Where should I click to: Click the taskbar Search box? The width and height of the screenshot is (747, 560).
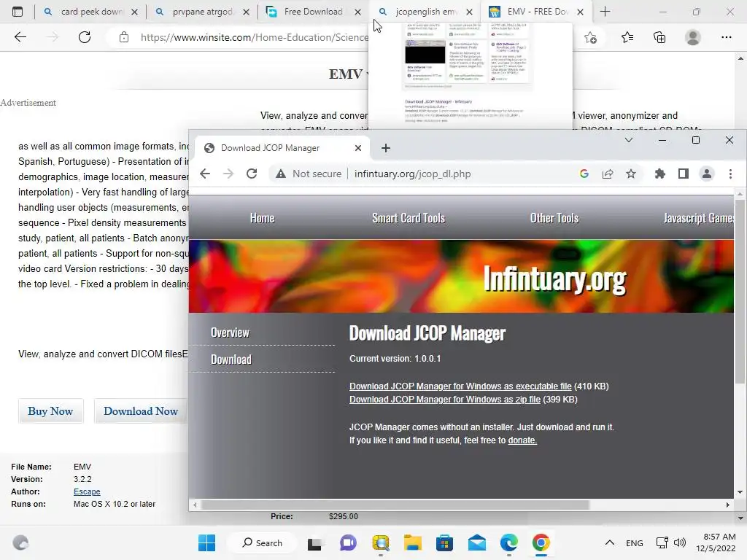[262, 542]
